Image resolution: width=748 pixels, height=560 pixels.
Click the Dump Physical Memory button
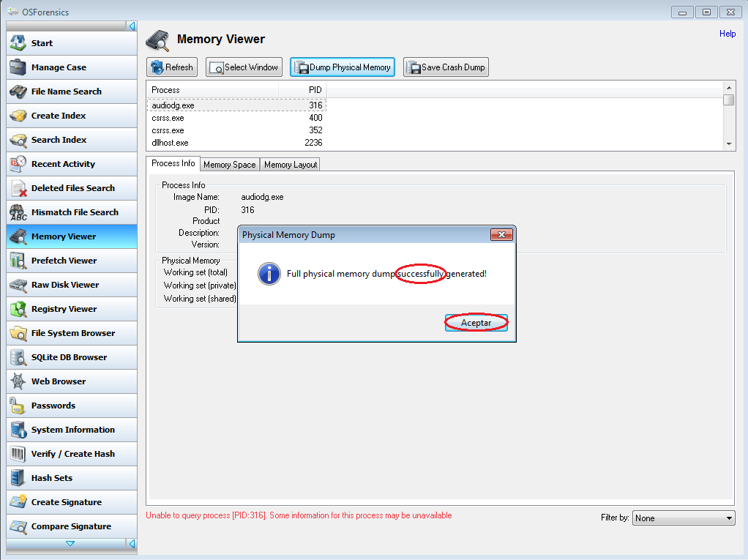(343, 67)
